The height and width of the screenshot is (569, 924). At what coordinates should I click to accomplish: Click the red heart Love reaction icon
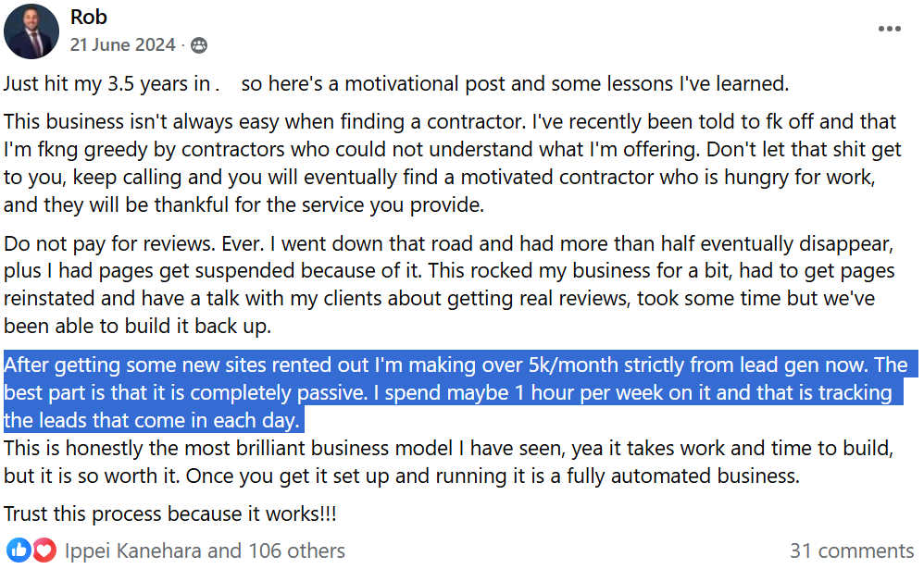(44, 550)
